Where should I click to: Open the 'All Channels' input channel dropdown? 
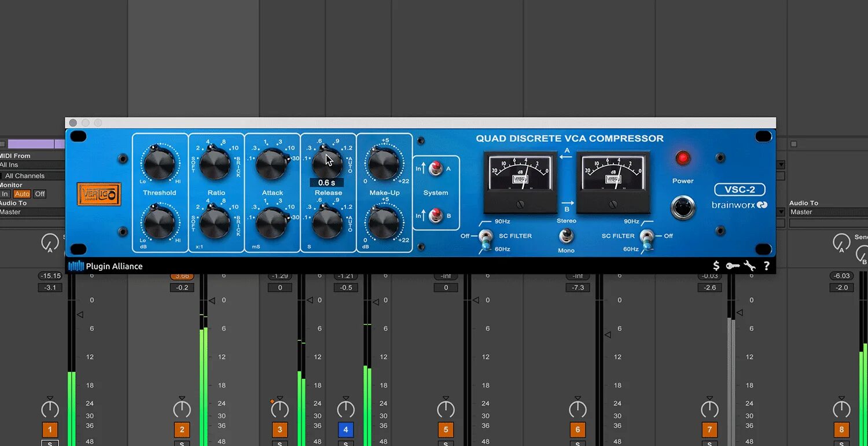32,176
